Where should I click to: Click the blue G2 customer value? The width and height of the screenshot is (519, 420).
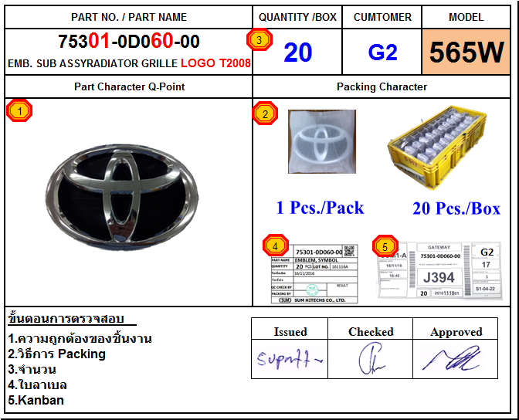click(x=382, y=52)
